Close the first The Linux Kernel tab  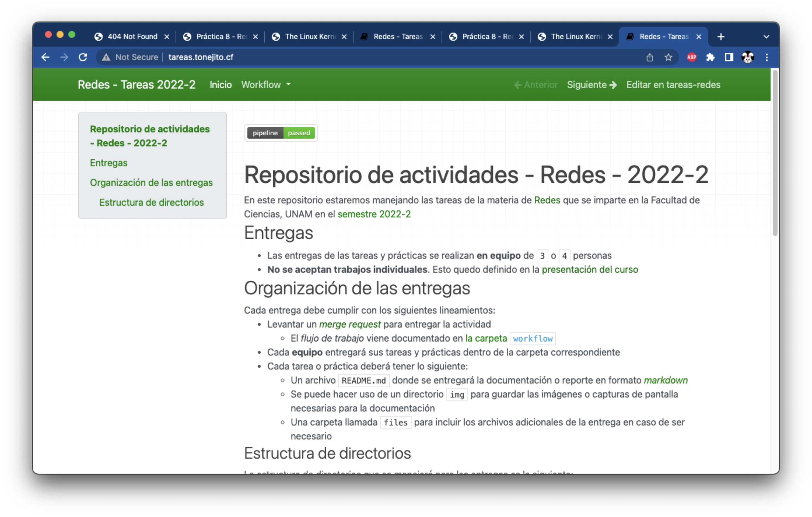coord(344,37)
